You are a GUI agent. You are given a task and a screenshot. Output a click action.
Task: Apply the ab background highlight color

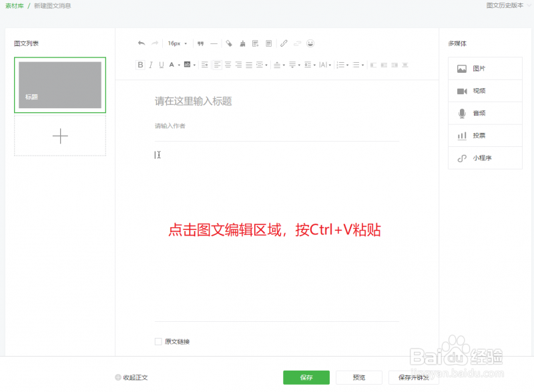pyautogui.click(x=188, y=64)
